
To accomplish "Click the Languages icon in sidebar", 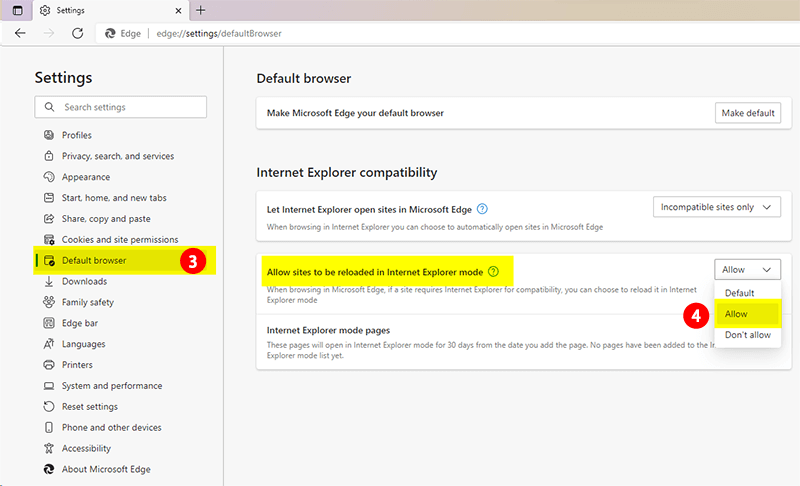I will [49, 344].
